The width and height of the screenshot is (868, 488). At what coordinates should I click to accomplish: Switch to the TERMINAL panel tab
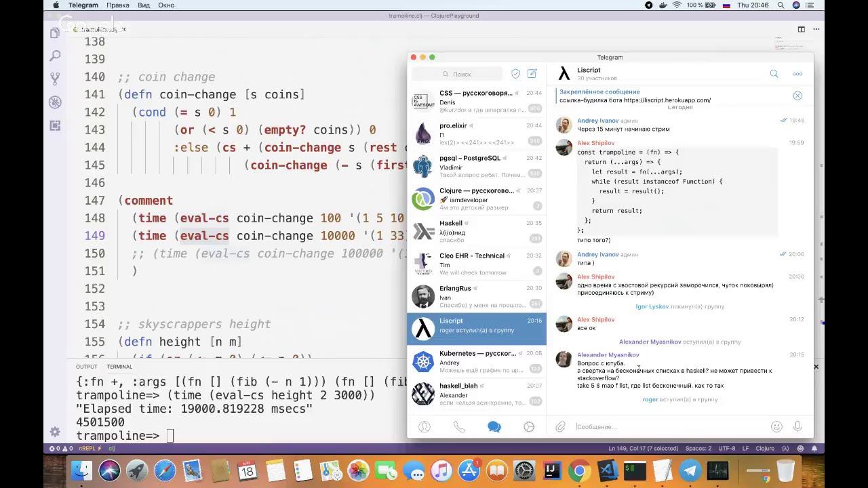tap(119, 367)
